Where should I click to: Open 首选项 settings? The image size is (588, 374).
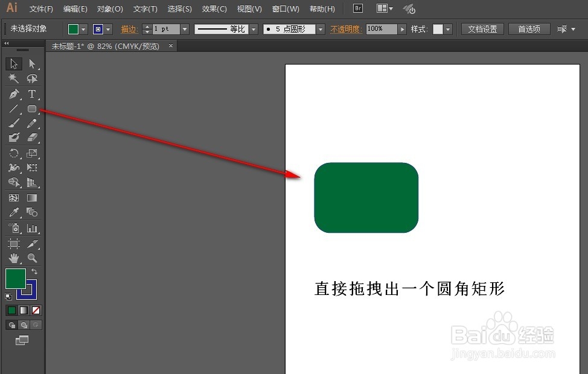point(529,28)
